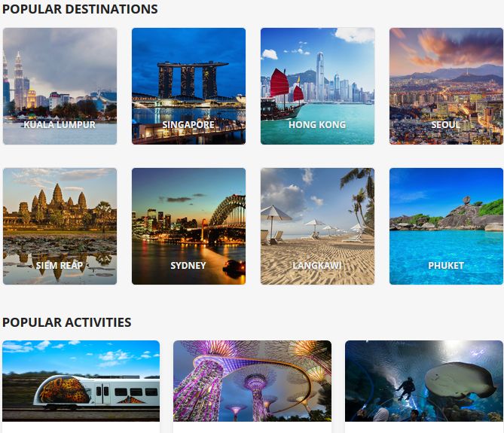
Task: Open the Kuala Lumpur destination tile
Action: (x=60, y=86)
